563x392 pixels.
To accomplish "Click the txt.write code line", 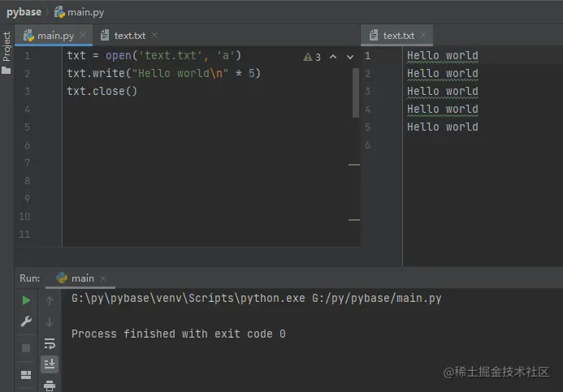I will pyautogui.click(x=163, y=74).
